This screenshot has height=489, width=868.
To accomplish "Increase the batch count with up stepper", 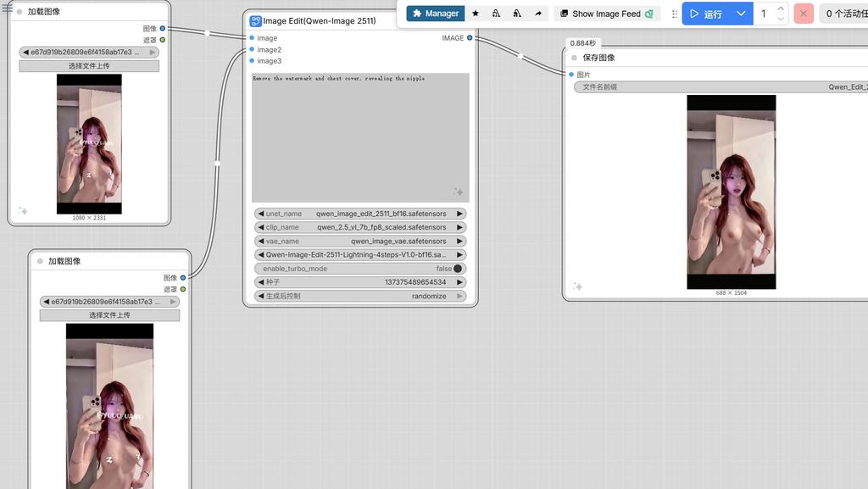I will click(781, 8).
